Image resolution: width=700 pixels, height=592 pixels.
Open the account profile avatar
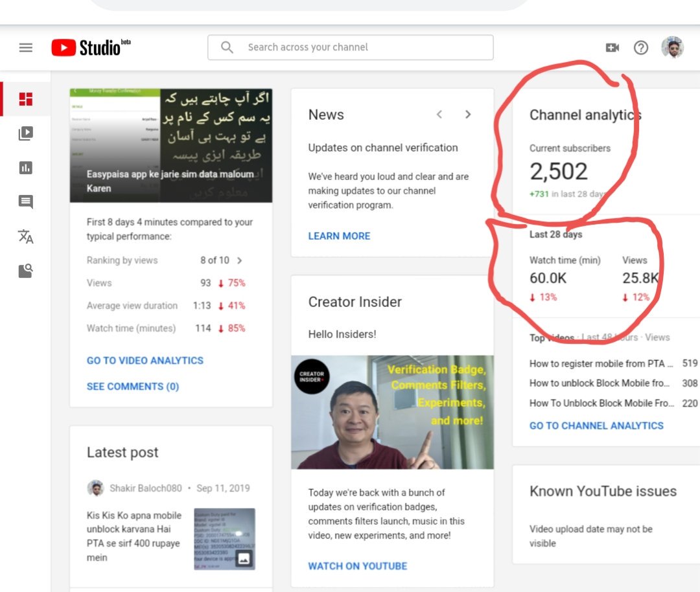[672, 47]
